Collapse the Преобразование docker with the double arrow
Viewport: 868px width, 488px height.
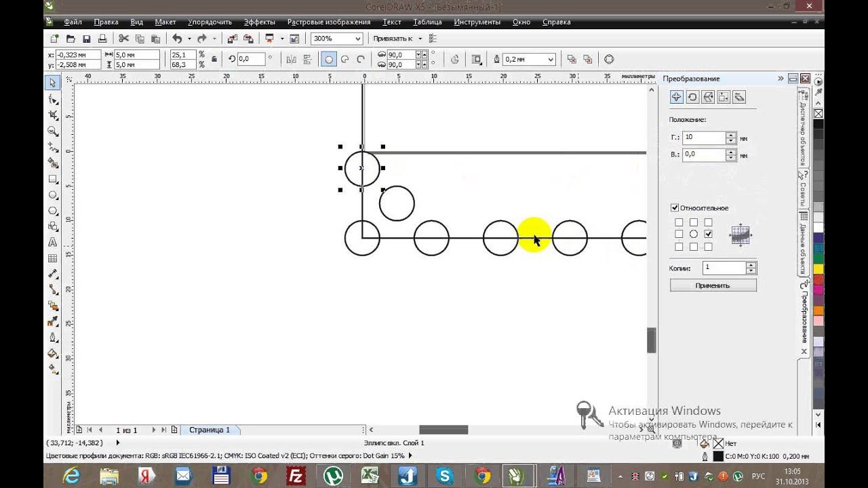point(781,79)
